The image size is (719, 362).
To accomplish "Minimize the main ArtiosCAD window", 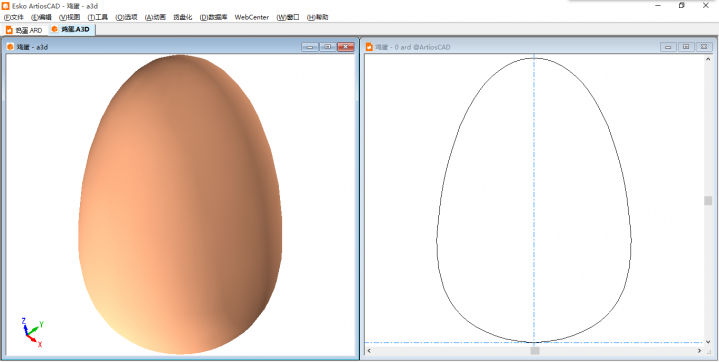I will point(658,6).
